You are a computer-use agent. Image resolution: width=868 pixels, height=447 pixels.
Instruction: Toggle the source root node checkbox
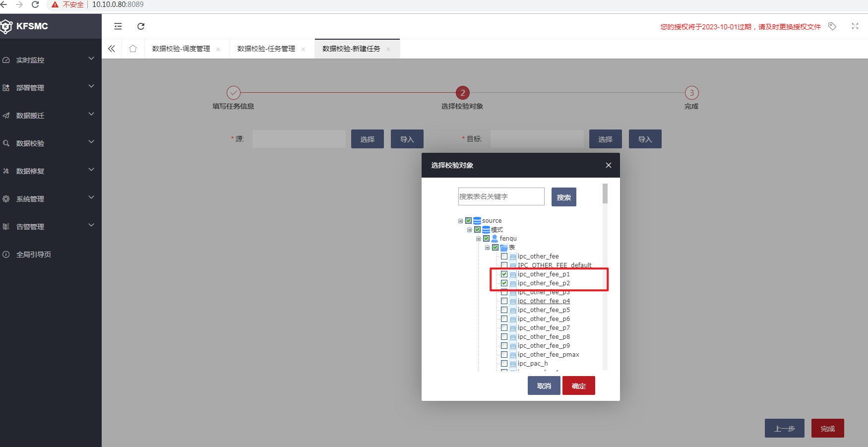[468, 221]
